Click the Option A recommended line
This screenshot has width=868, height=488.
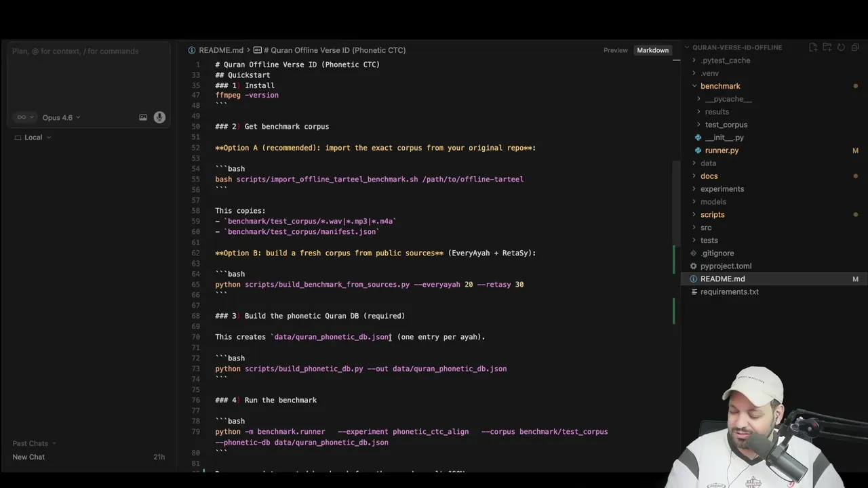[376, 148]
